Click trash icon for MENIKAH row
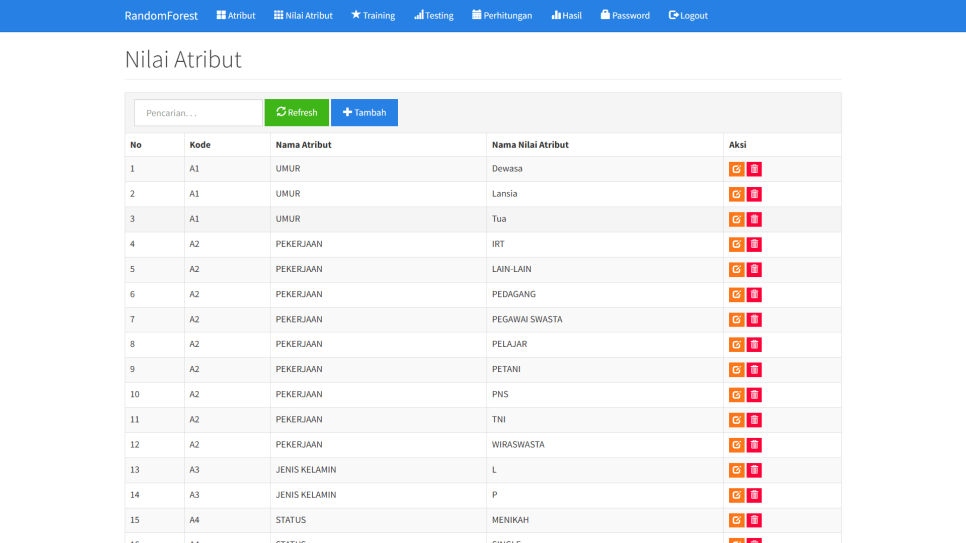This screenshot has width=966, height=543. pos(754,520)
